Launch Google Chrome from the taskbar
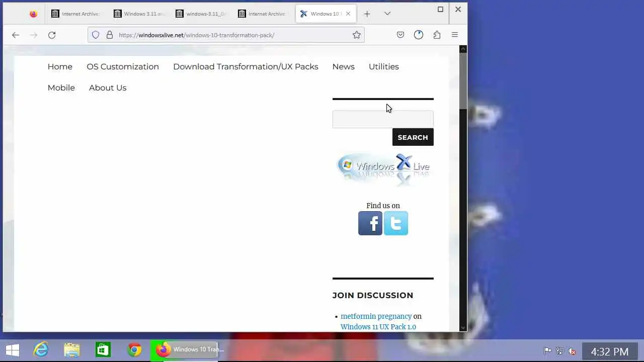 click(134, 350)
